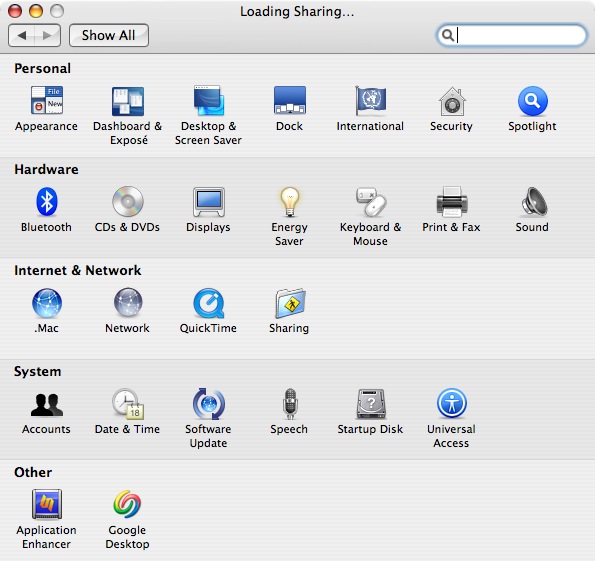Open the Sound preference pane
The image size is (595, 561).
[534, 202]
